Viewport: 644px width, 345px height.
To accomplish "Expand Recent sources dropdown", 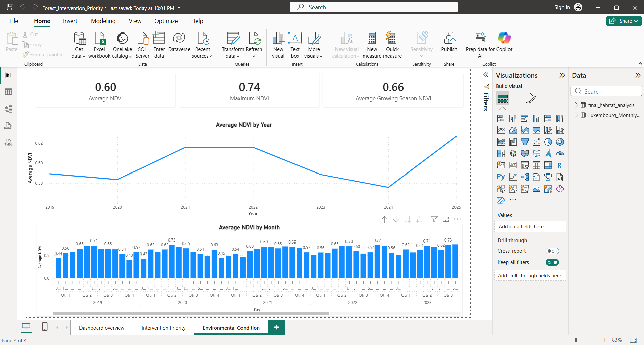I will 202,45.
